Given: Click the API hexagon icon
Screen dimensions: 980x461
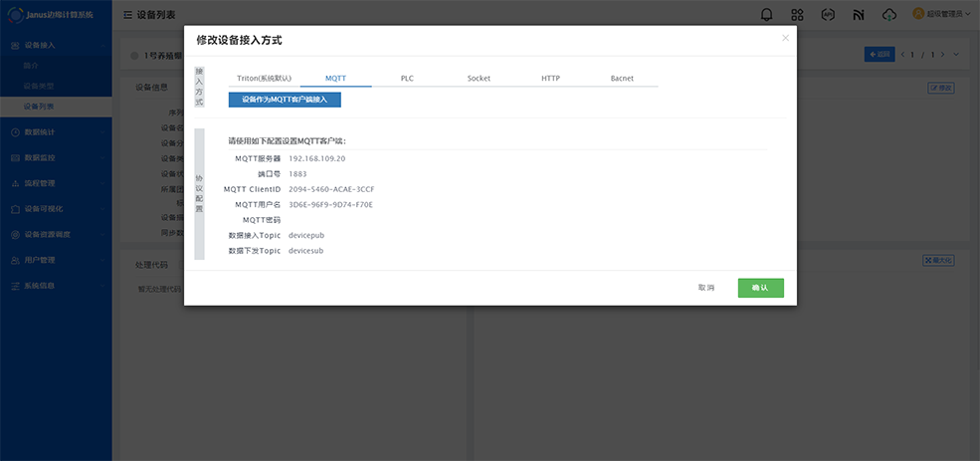Looking at the screenshot, I should pos(828,15).
